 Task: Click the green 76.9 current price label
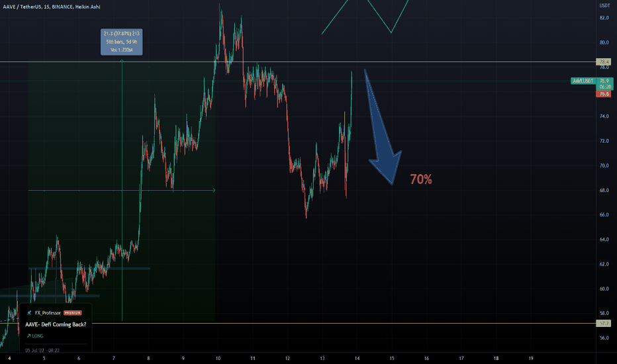click(x=604, y=81)
